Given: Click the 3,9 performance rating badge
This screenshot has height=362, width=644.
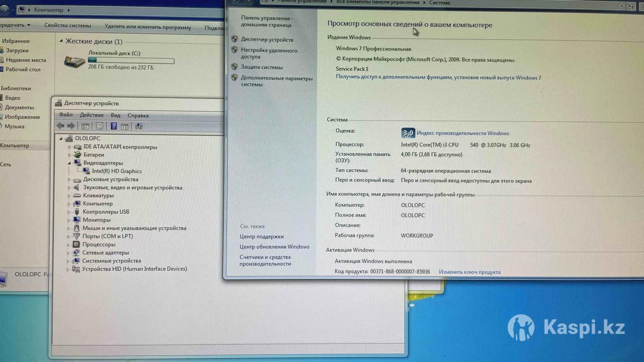Looking at the screenshot, I should 408,133.
